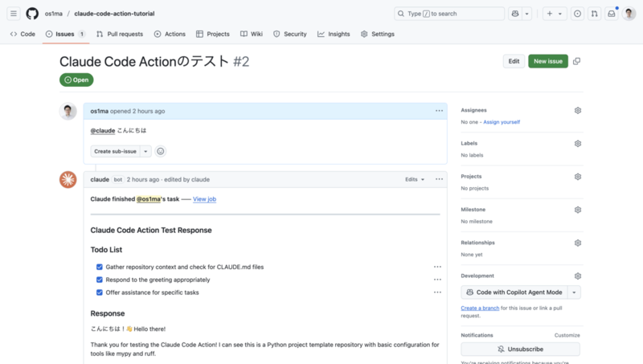Switch to the Actions tab
This screenshot has height=364, width=643.
pos(170,34)
